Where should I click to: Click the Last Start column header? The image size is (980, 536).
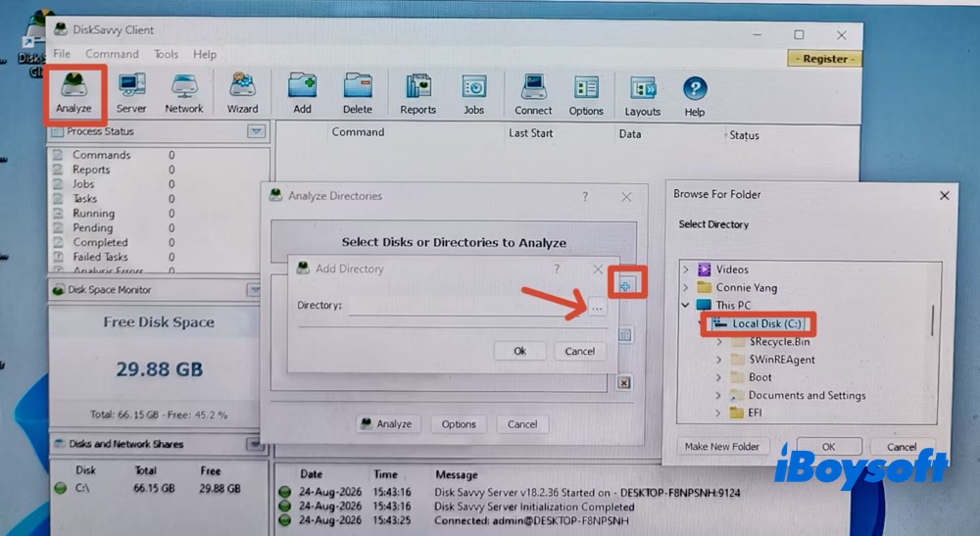click(x=530, y=133)
